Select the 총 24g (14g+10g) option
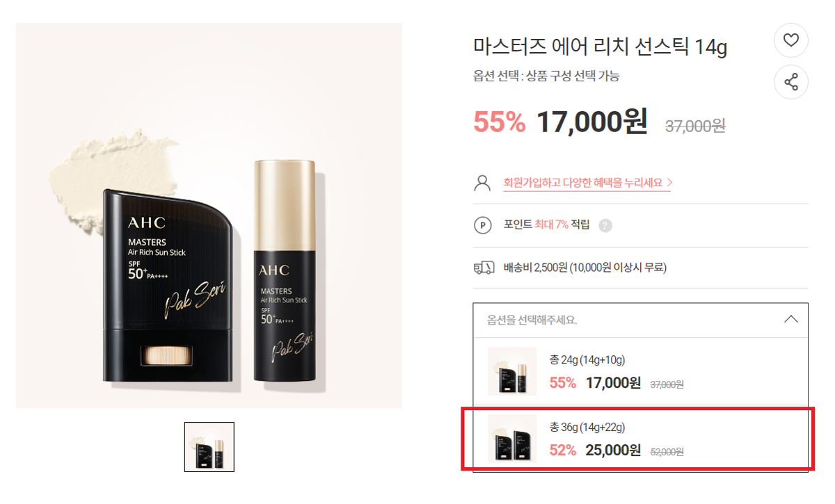 tap(640, 371)
